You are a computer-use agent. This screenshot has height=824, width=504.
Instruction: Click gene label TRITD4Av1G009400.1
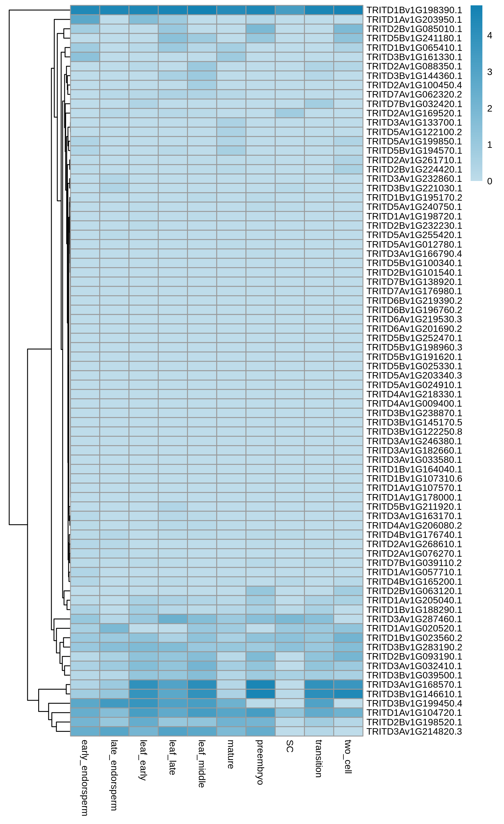click(414, 404)
